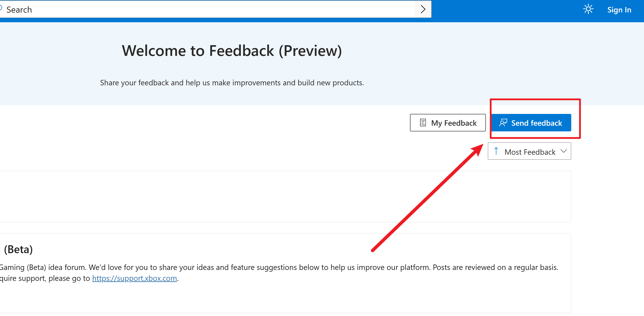
Task: Click the document icon in My Feedback
Action: pyautogui.click(x=423, y=123)
